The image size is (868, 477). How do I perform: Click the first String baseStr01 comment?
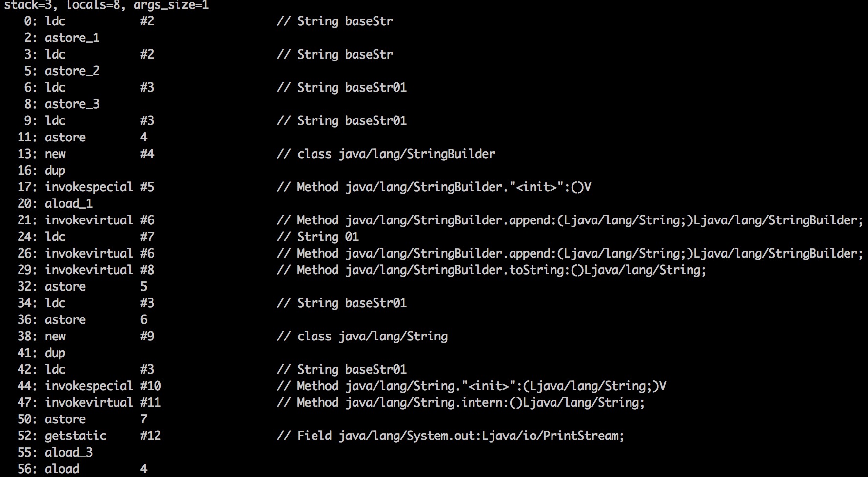point(342,88)
